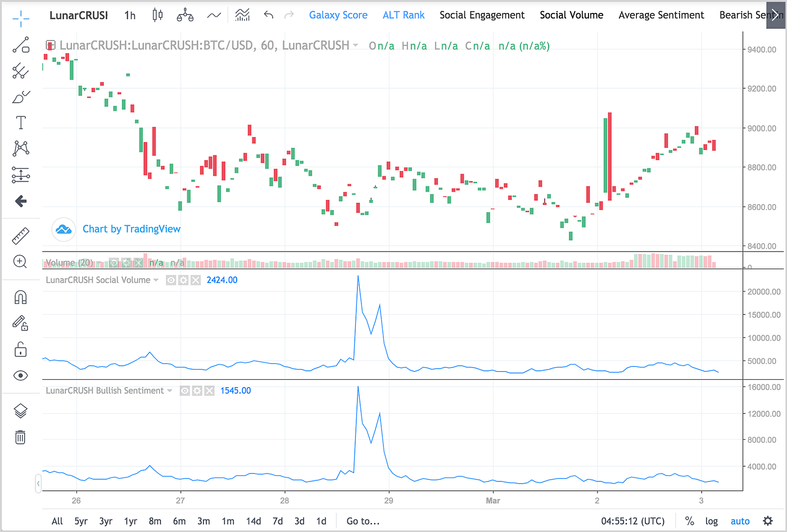
Task: Click the TradingView cloud logo
Action: (x=64, y=229)
